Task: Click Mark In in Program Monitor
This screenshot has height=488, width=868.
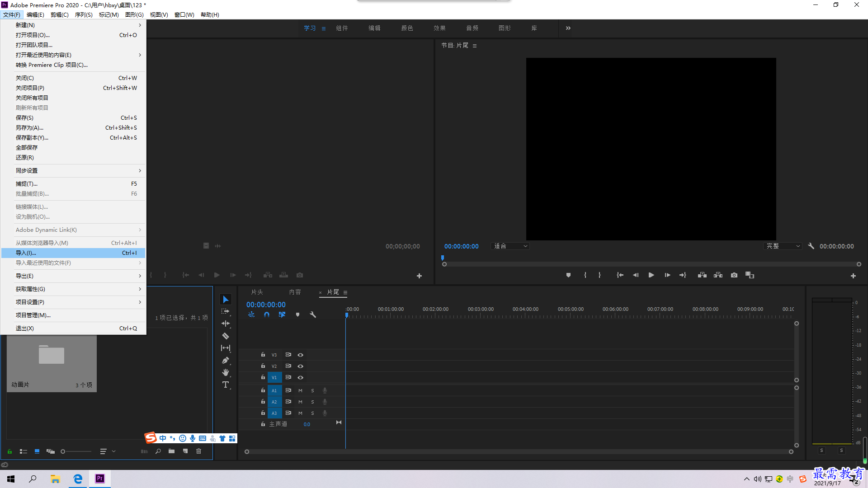Action: coord(585,275)
